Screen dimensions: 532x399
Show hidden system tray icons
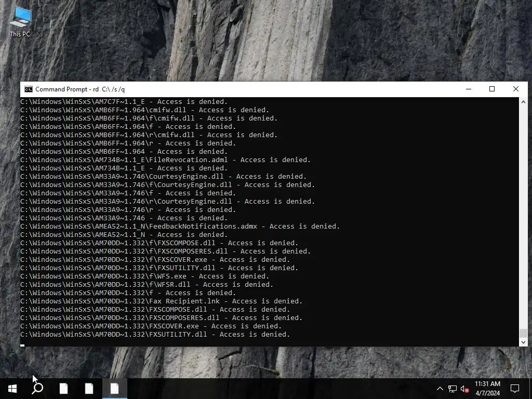440,389
